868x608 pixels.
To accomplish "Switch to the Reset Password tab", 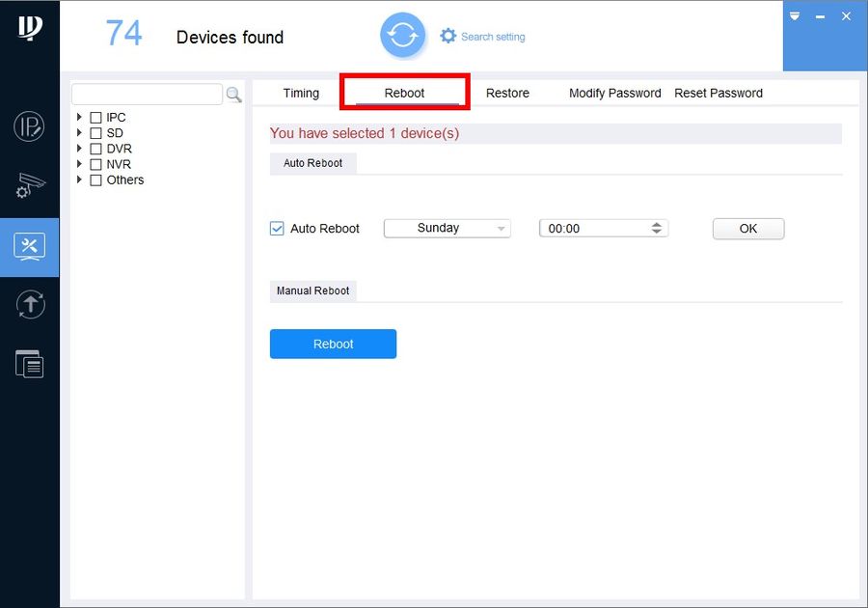I will [x=719, y=93].
